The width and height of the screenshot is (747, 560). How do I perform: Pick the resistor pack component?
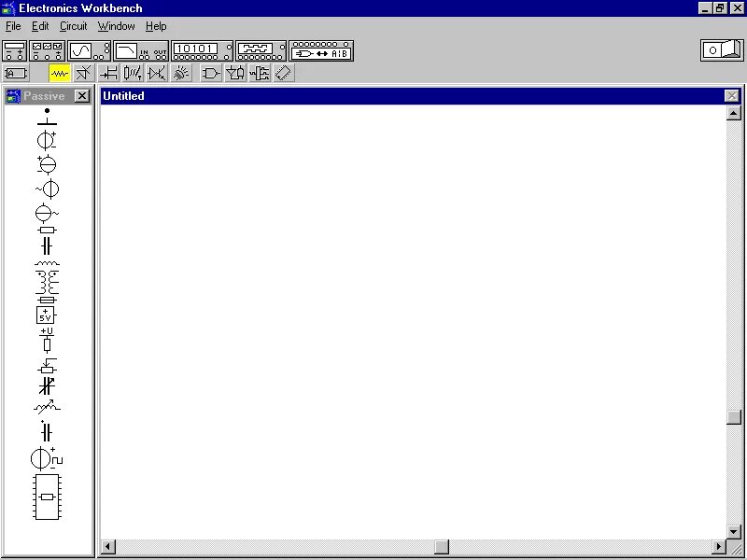pos(47,497)
